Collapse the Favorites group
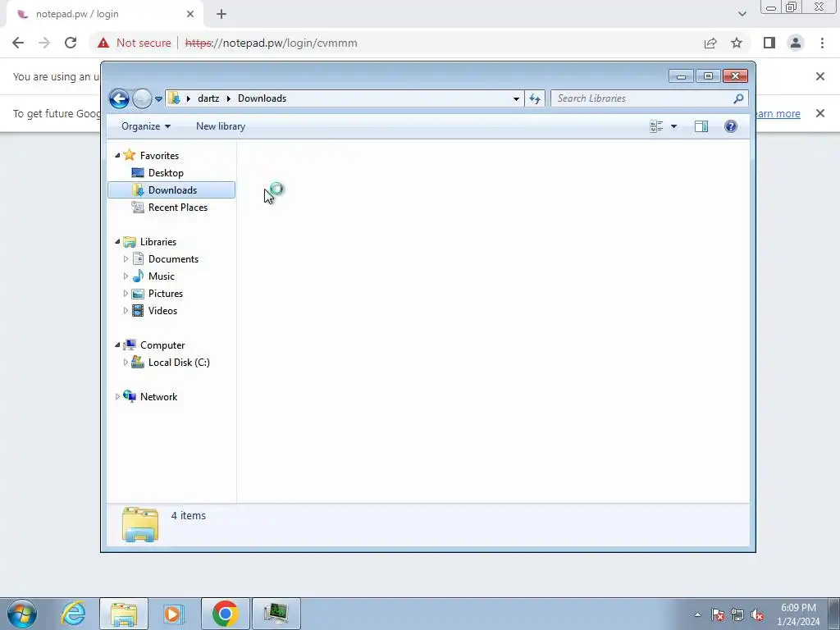This screenshot has height=630, width=840. (x=117, y=155)
